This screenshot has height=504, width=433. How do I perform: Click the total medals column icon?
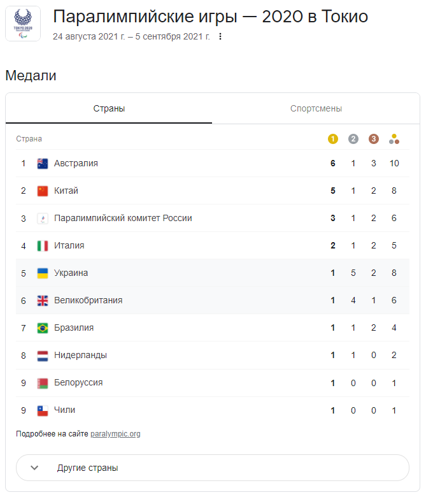394,139
